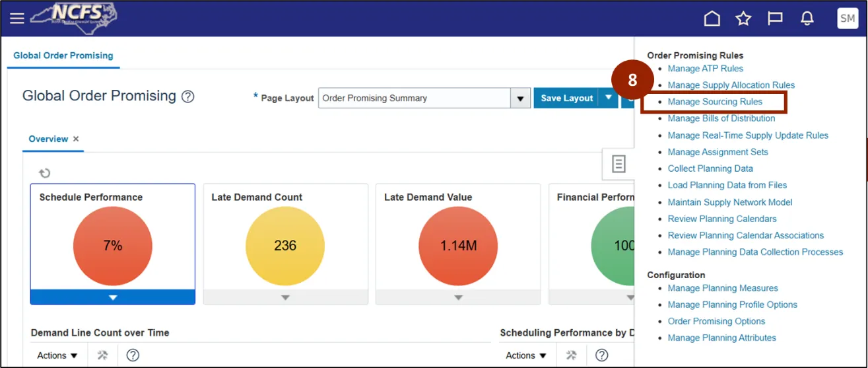Viewport: 868px width, 368px height.
Task: Open Notifications bell icon
Action: tap(807, 18)
